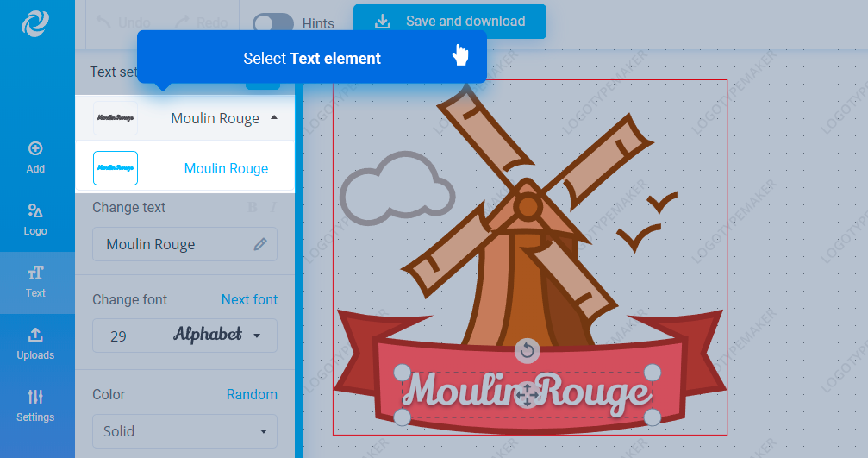Click the blue Moulin Rouge thumbnail preview
Screen dimensions: 868x458
pos(116,168)
